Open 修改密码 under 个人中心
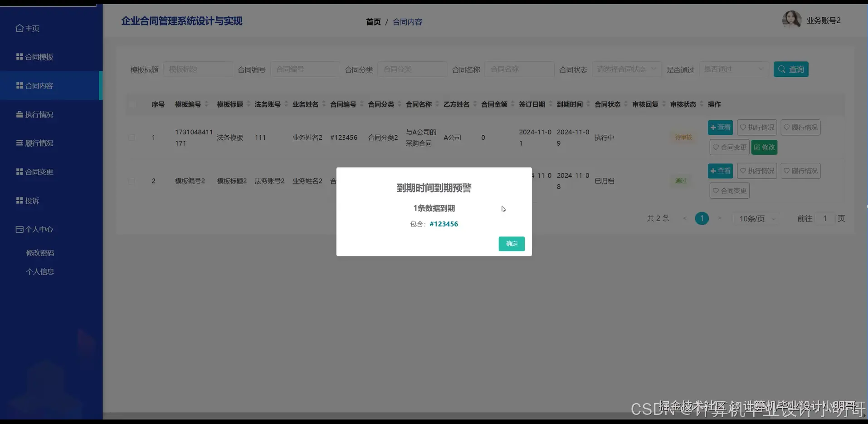 click(39, 252)
